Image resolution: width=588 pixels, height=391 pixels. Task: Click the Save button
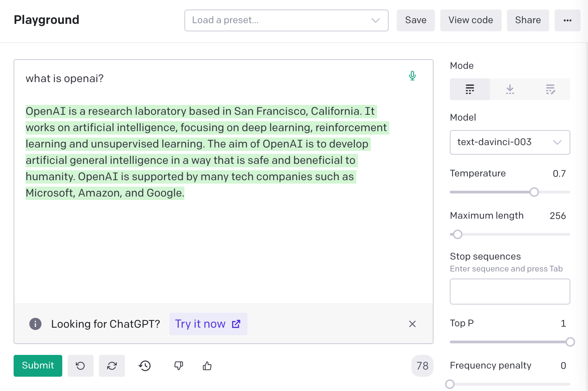pyautogui.click(x=415, y=20)
